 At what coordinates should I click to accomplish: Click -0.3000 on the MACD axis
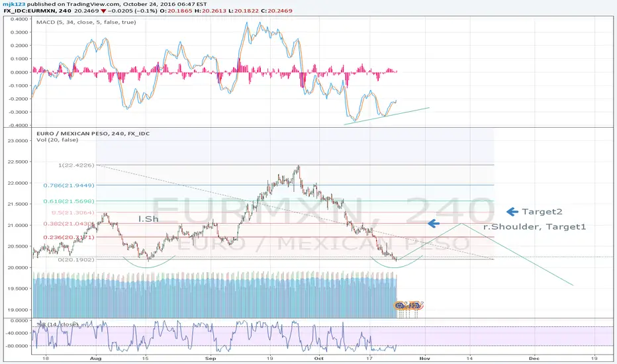(x=18, y=112)
